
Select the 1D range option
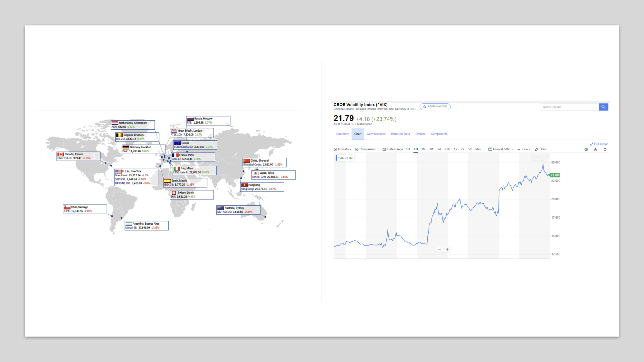tap(408, 149)
